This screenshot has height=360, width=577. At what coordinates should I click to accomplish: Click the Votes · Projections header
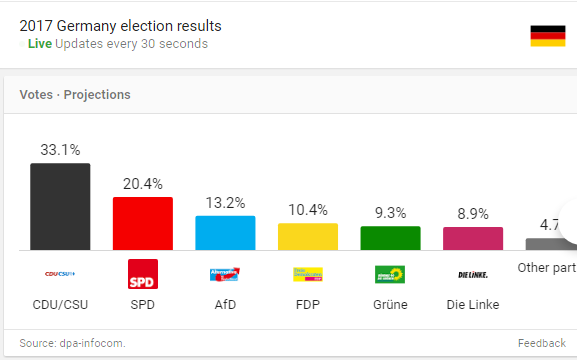pos(75,95)
